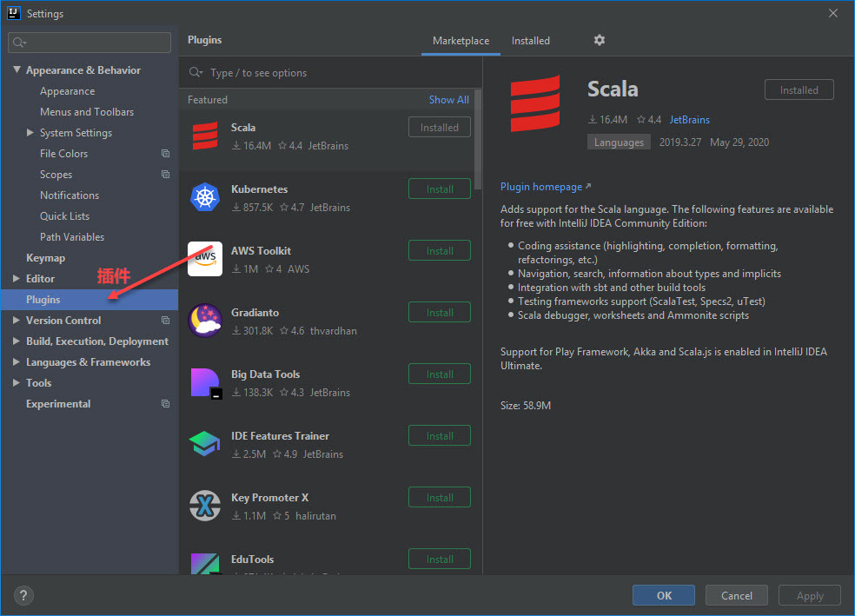Select Appearance settings page
Screen dimensions: 855x616
coord(68,91)
